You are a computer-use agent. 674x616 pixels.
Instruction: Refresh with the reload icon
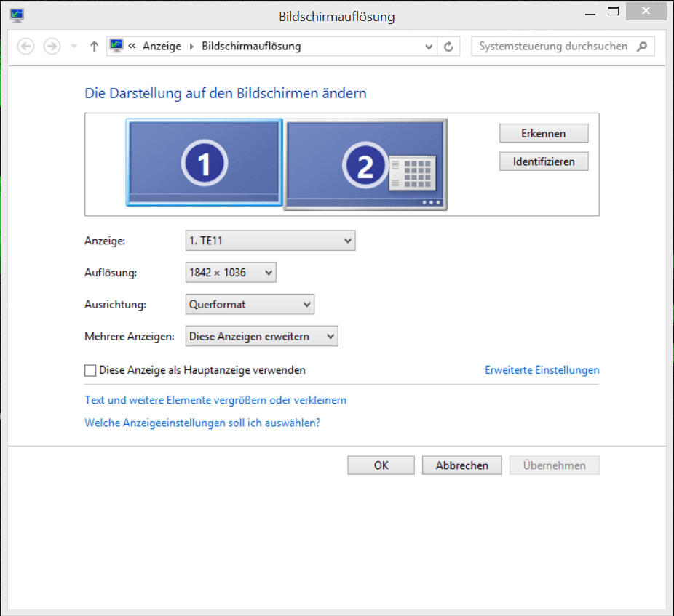(448, 47)
